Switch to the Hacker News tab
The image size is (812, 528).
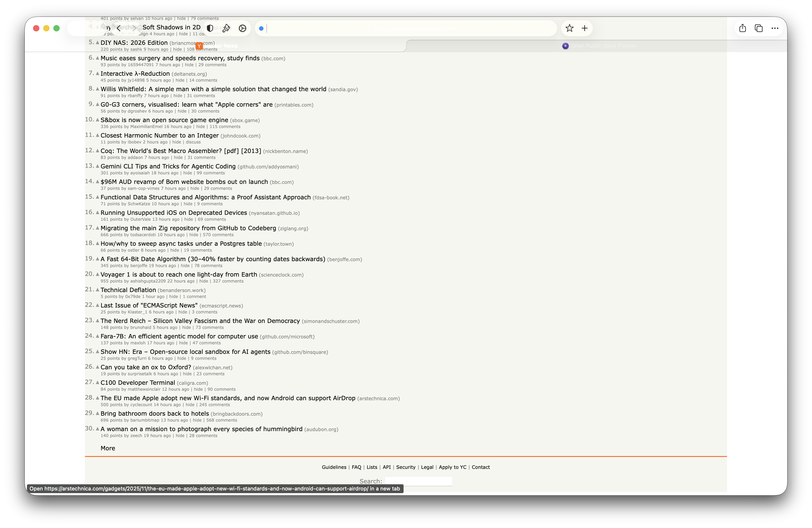tap(218, 46)
